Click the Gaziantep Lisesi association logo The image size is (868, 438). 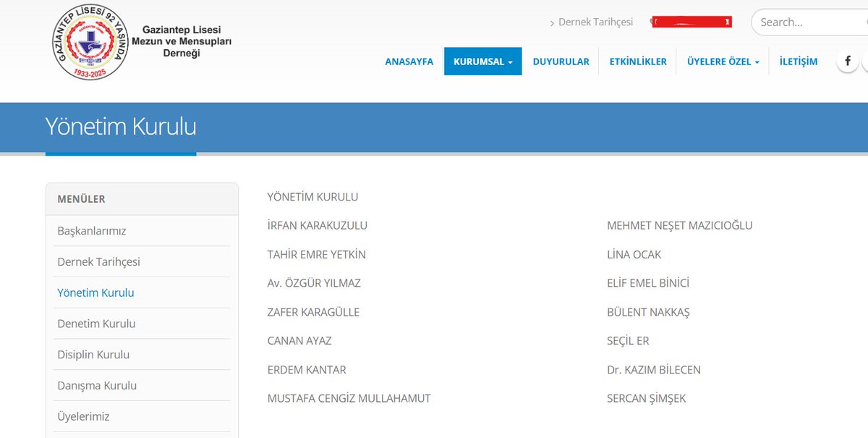pos(90,43)
